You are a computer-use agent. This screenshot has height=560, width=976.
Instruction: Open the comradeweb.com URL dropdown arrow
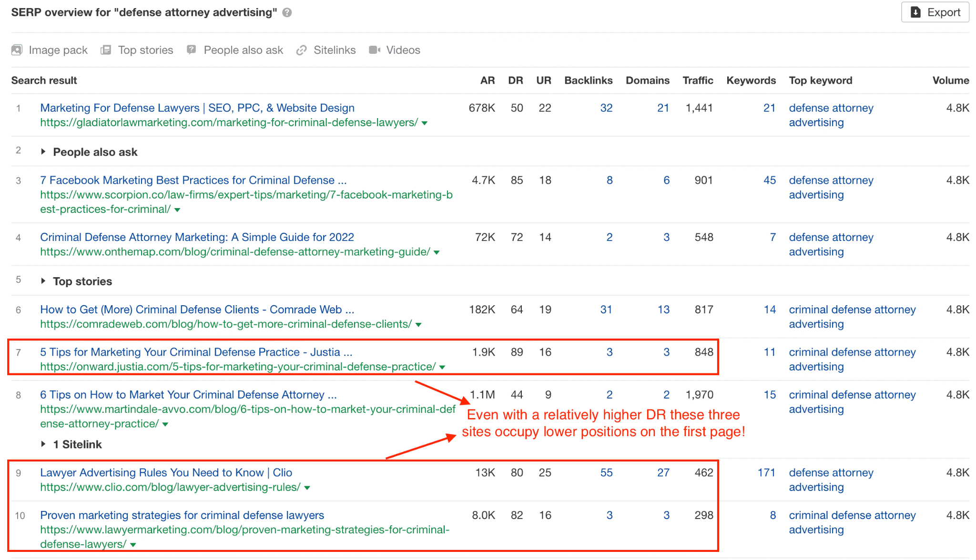(x=418, y=325)
